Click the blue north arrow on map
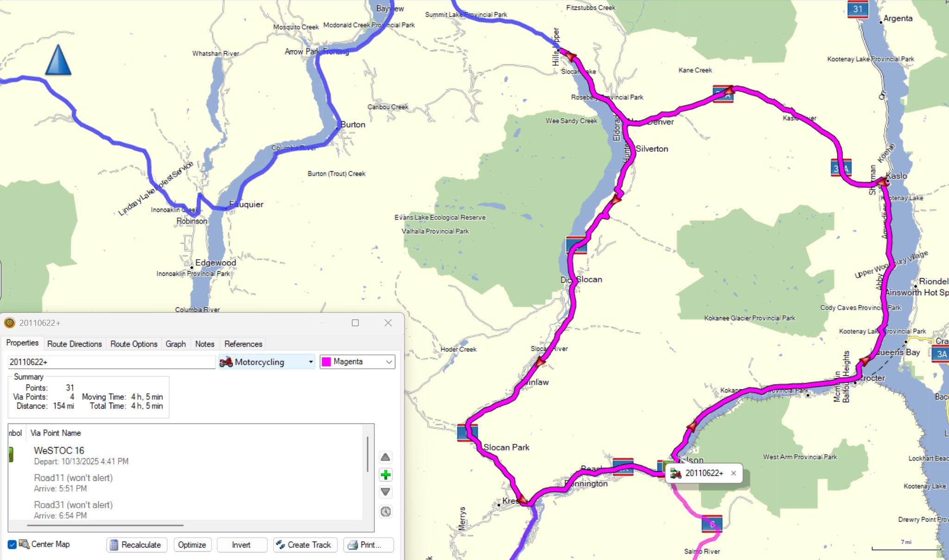The image size is (949, 560). point(58,60)
